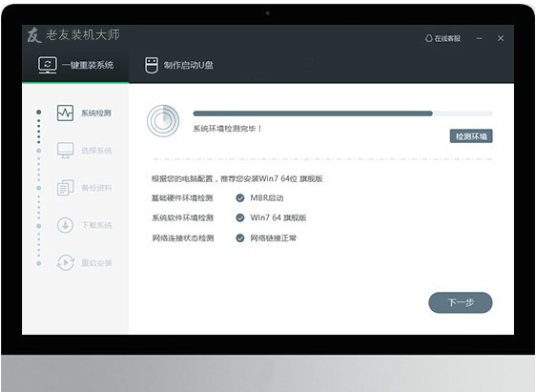Screen dimensions: 536x392
Task: Click the 下一步 next button
Action: [460, 302]
